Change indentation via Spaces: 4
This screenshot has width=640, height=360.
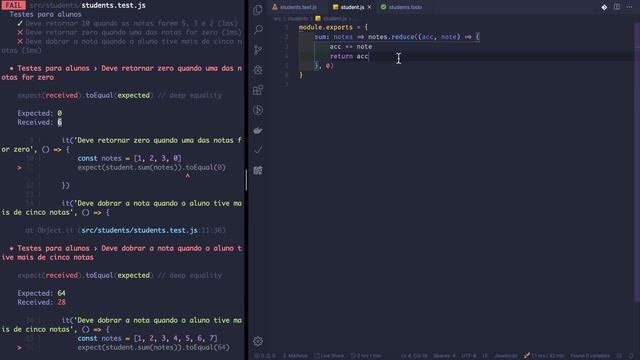444,356
